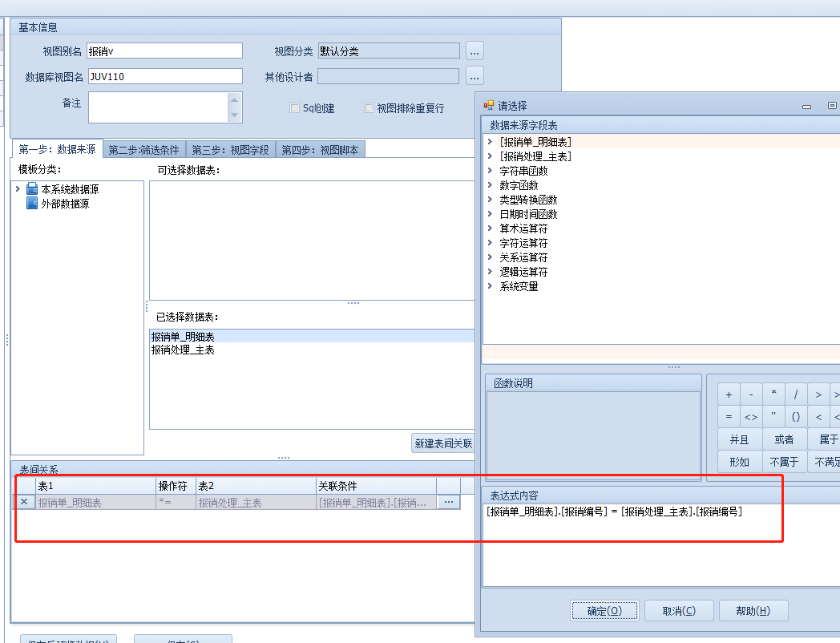Click the plus operator button
The height and width of the screenshot is (643, 840).
click(729, 394)
